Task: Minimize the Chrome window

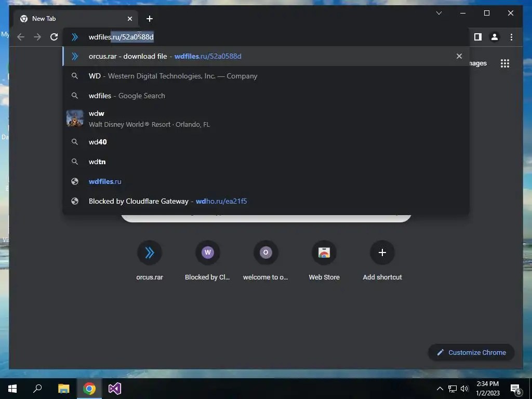Action: [463, 13]
